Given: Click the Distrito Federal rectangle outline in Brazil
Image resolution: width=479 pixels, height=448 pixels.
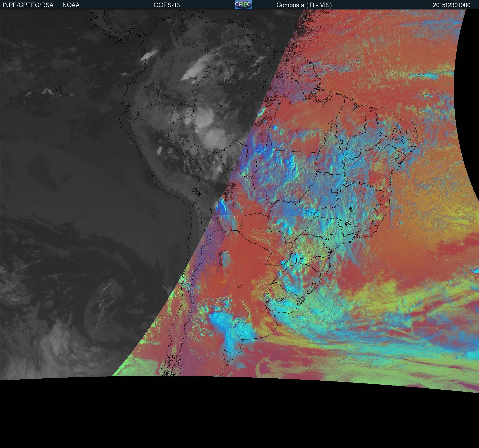Looking at the screenshot, I should click(x=334, y=190).
